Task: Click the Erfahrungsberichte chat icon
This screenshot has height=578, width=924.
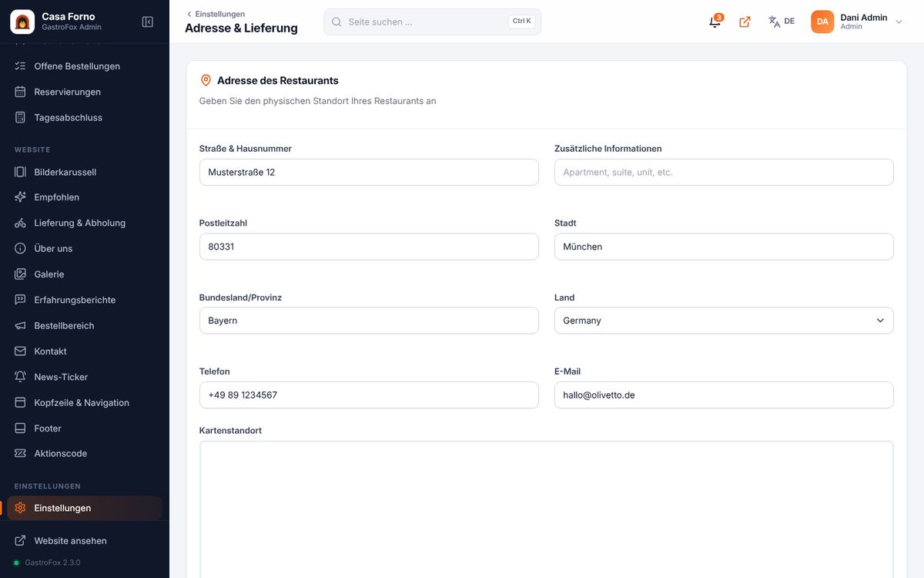Action: pyautogui.click(x=21, y=300)
